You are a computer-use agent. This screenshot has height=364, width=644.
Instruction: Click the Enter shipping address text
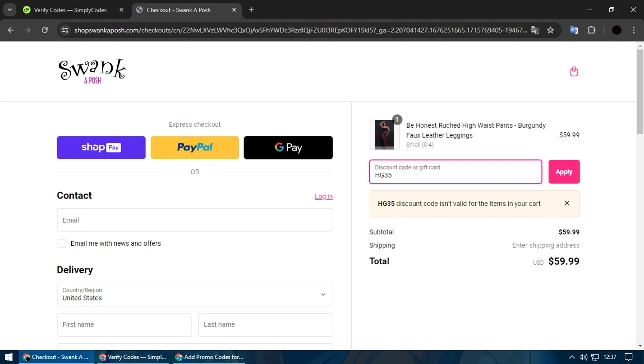click(x=546, y=245)
